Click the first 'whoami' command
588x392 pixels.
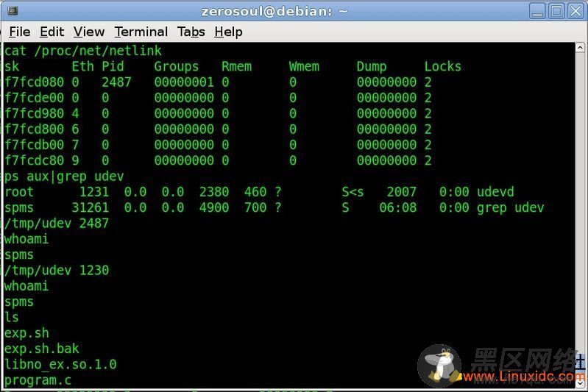tap(26, 239)
